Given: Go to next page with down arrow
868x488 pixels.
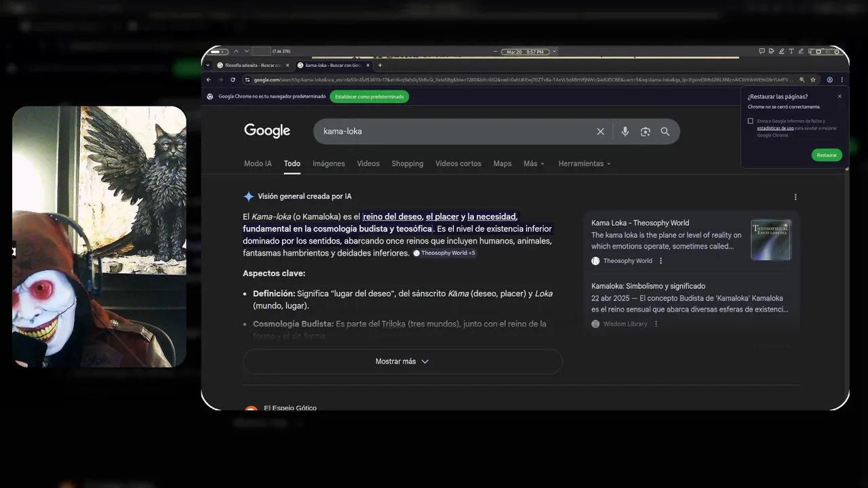Looking at the screenshot, I should 247,52.
